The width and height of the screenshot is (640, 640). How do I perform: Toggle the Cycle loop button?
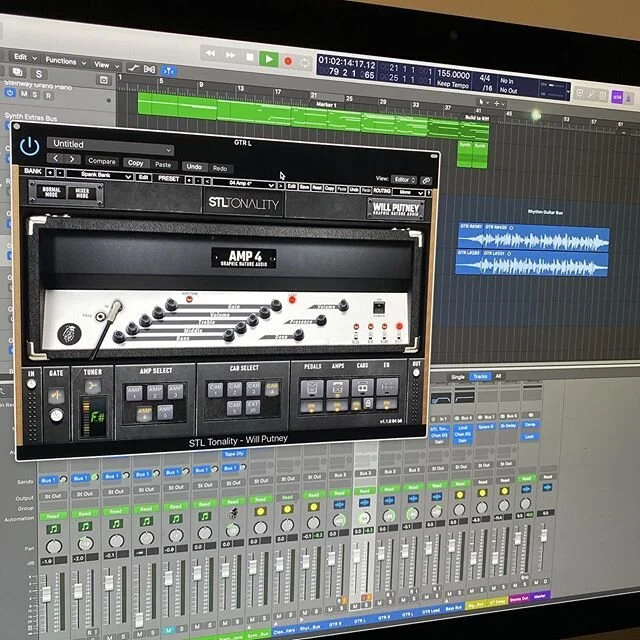click(305, 63)
